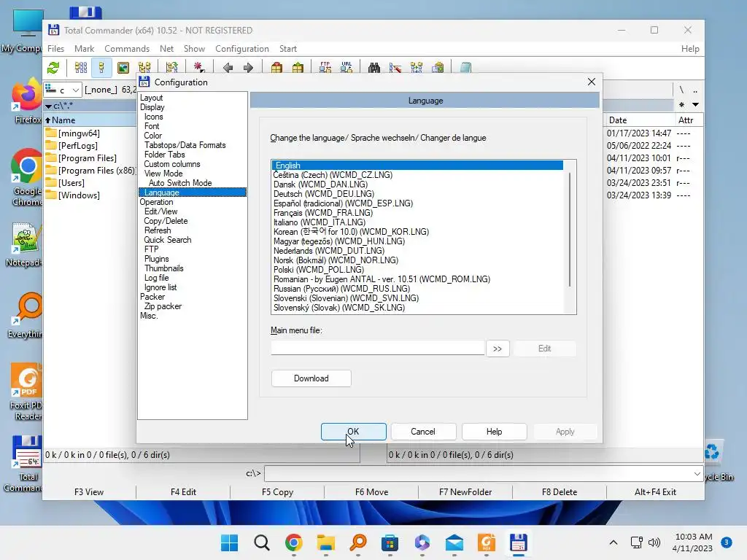Viewport: 747px width, 560px height.
Task: Open Google Chrome from the taskbar
Action: click(294, 542)
